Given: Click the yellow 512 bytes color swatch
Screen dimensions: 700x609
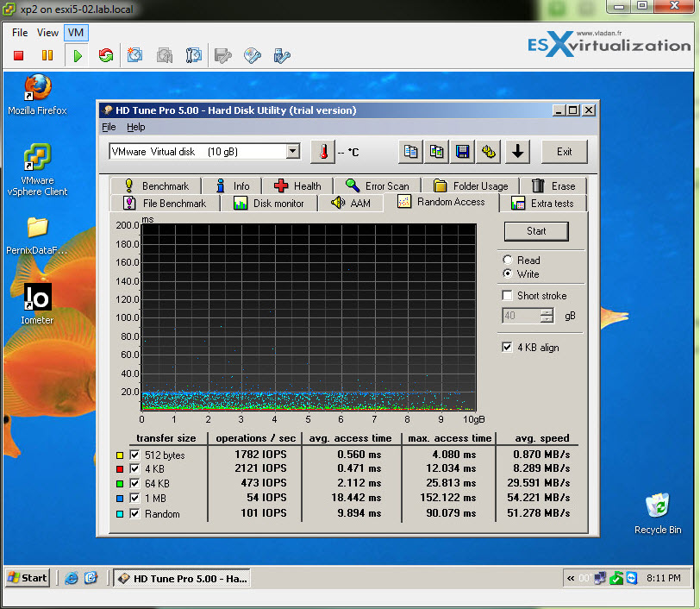Looking at the screenshot, I should pyautogui.click(x=120, y=455).
